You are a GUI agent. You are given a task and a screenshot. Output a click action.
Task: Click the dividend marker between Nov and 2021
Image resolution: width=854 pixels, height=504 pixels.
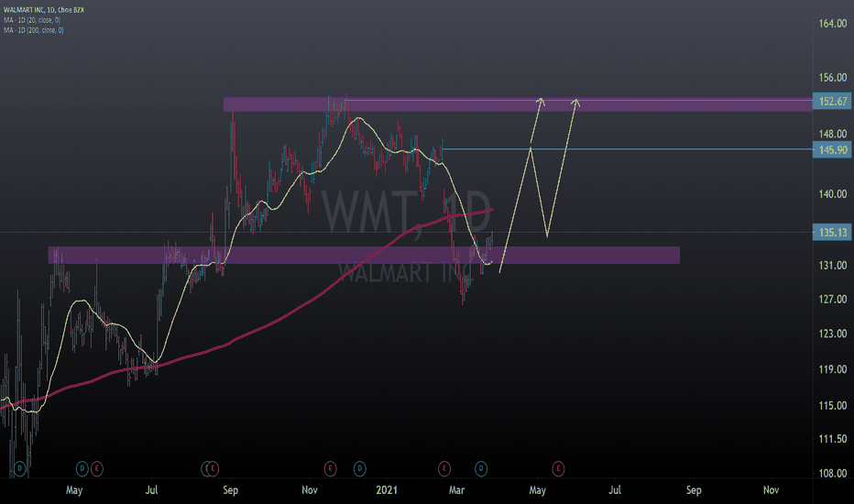point(359,468)
